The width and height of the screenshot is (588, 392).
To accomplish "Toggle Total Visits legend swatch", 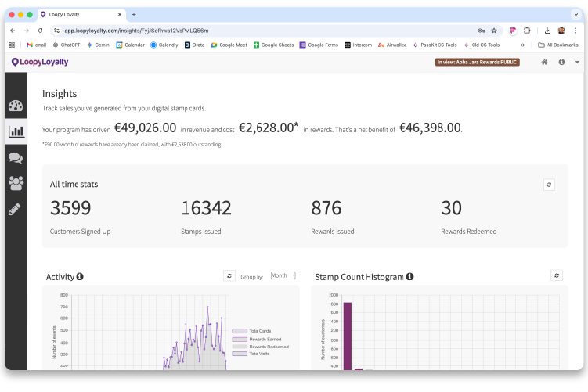I will (240, 354).
